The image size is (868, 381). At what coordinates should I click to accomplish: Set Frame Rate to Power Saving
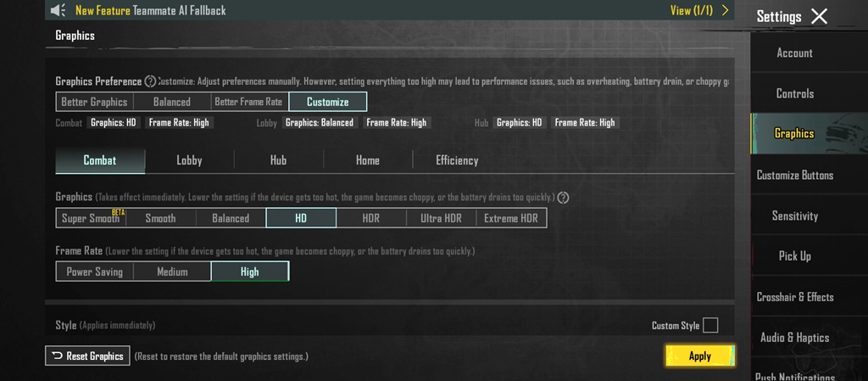pyautogui.click(x=94, y=272)
